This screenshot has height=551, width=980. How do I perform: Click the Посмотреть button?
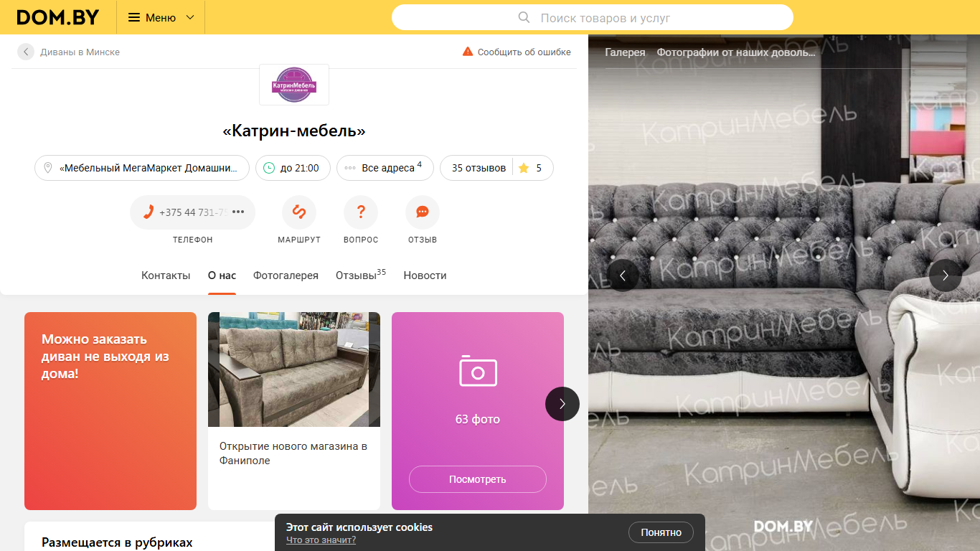click(x=478, y=479)
